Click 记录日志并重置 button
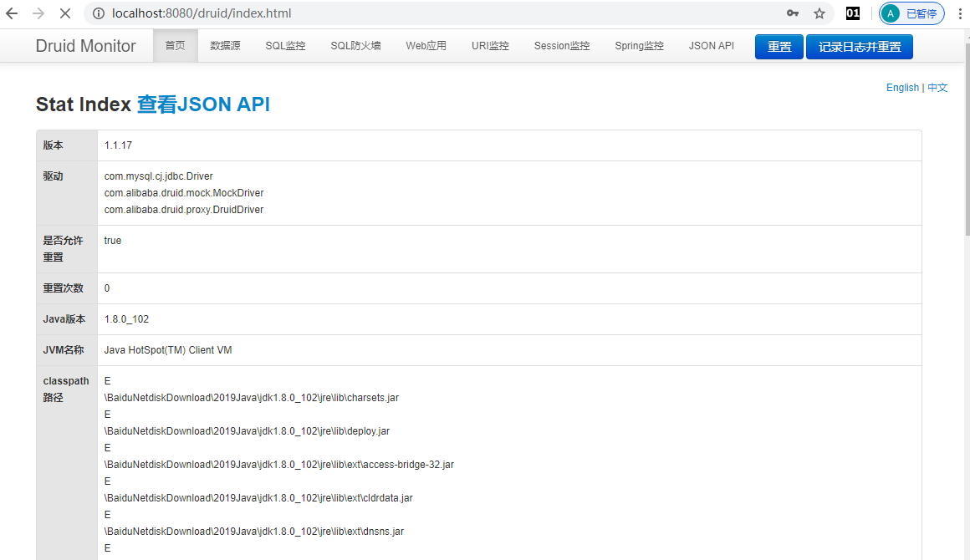The image size is (970, 560). 860,46
